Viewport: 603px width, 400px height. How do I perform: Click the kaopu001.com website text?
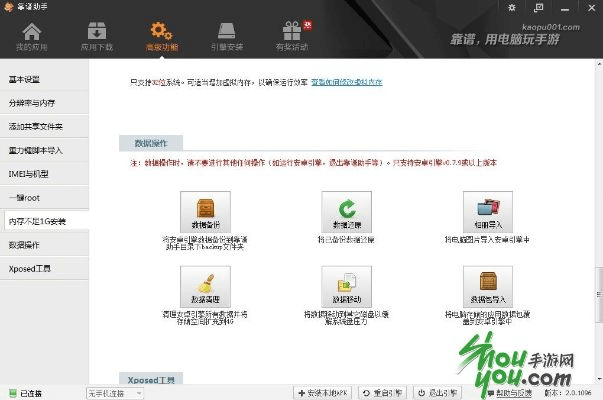click(551, 27)
